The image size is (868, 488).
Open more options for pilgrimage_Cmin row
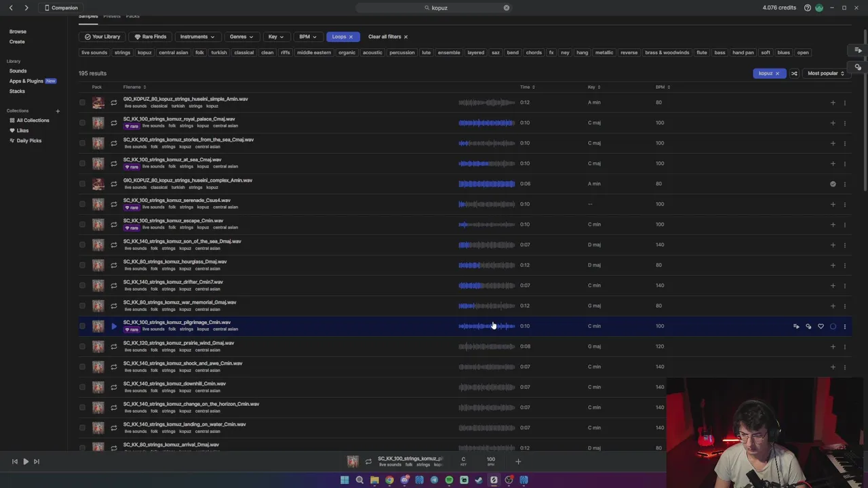pos(844,326)
